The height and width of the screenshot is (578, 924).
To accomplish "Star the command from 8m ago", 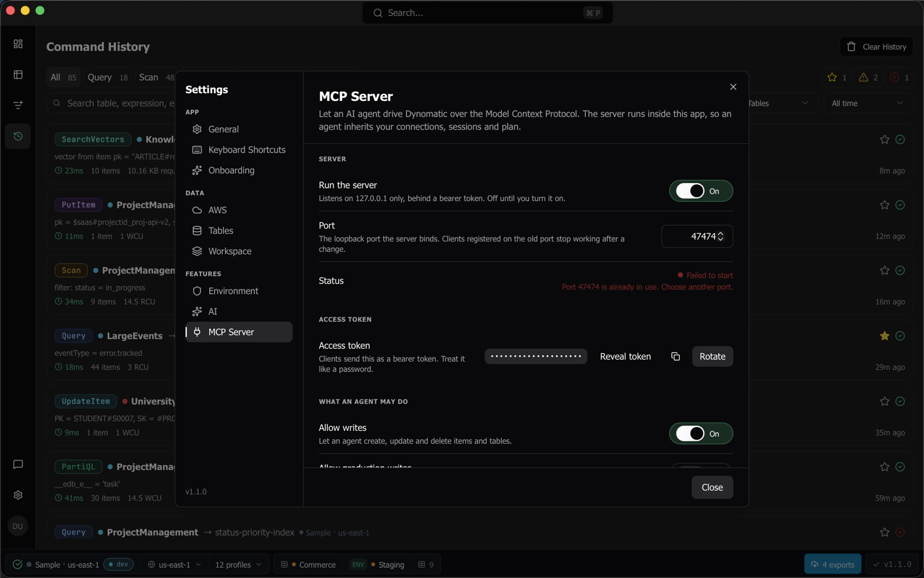I will coord(885,139).
